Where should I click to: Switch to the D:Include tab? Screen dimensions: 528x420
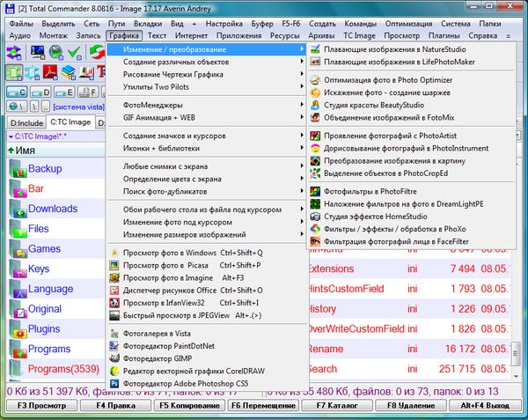click(x=26, y=123)
